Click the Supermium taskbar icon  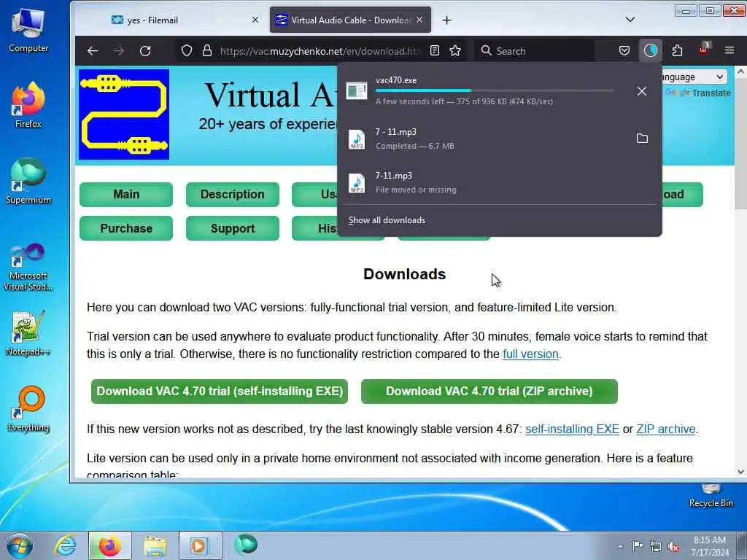click(246, 545)
